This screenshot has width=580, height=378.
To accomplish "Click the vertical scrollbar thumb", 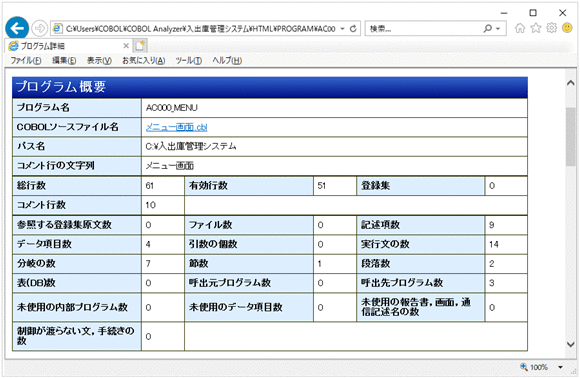I will (571, 136).
